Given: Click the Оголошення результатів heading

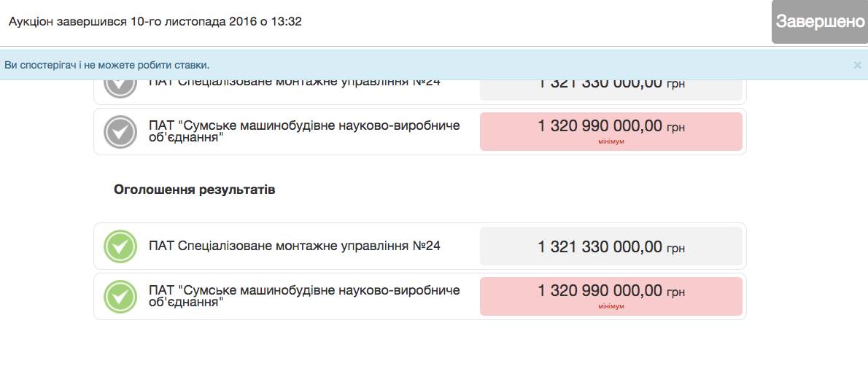Looking at the screenshot, I should pyautogui.click(x=194, y=190).
